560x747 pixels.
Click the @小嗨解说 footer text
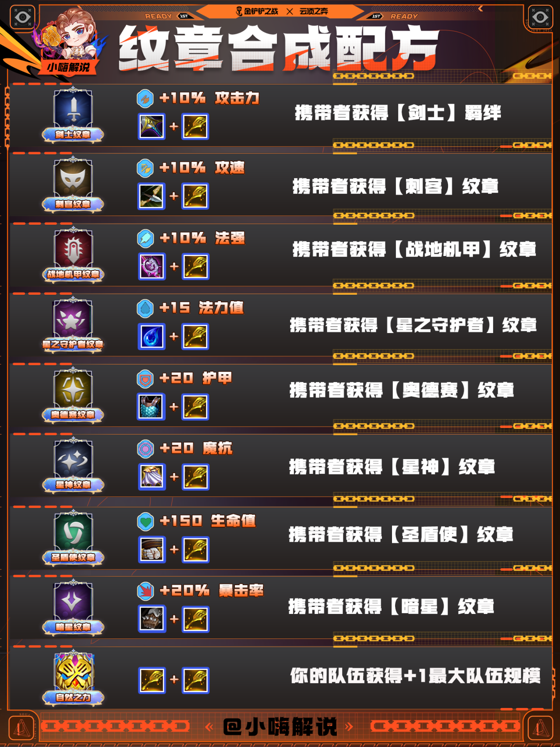pyautogui.click(x=280, y=727)
